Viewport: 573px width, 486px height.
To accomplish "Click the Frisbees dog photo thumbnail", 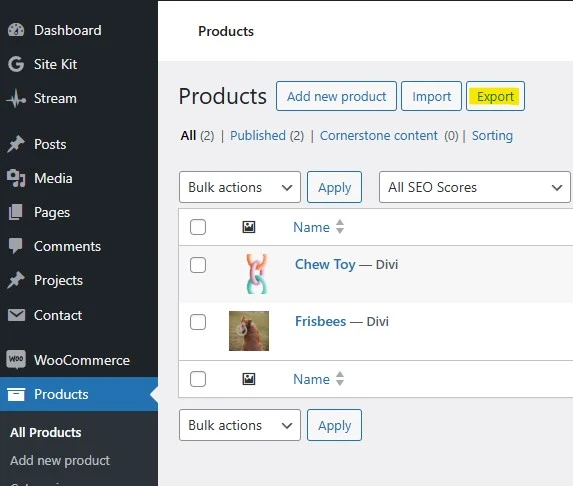I will (249, 331).
